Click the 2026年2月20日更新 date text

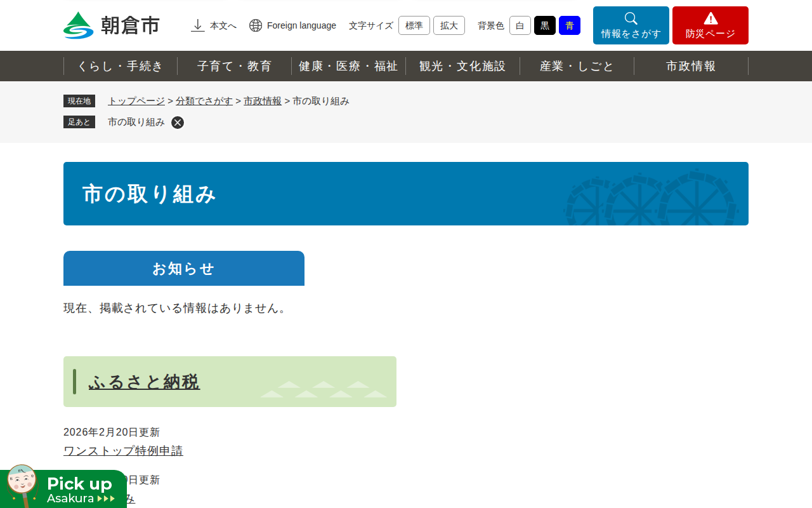pyautogui.click(x=112, y=432)
